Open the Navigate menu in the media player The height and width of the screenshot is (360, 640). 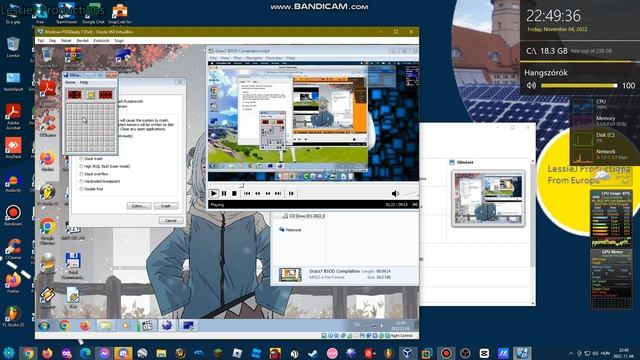253,58
